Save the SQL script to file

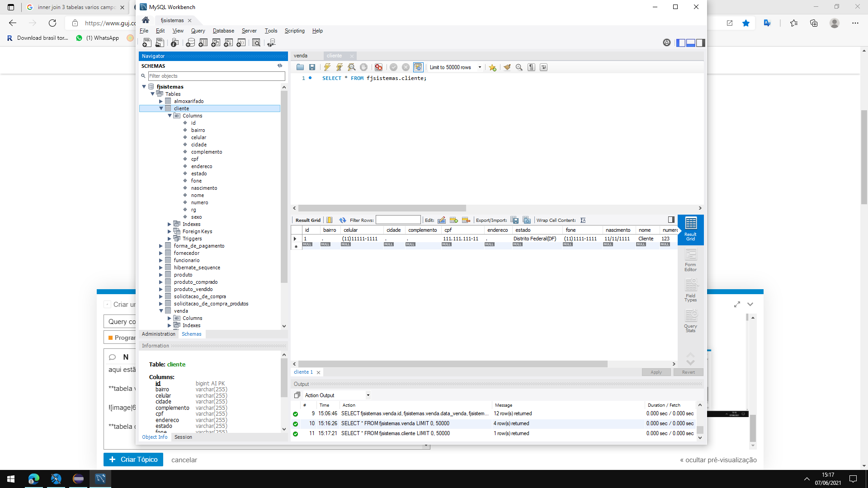pyautogui.click(x=312, y=67)
